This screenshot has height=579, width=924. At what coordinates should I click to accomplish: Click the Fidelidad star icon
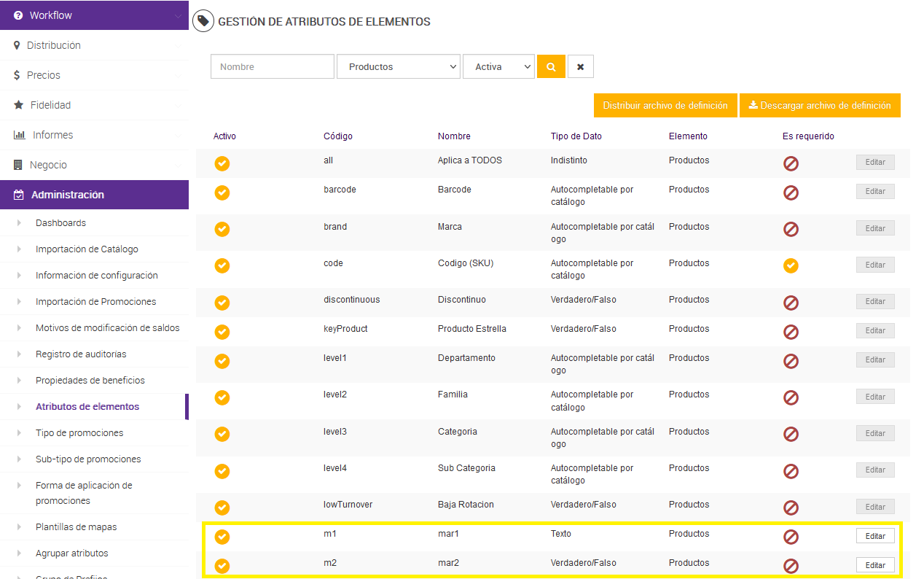pos(18,105)
